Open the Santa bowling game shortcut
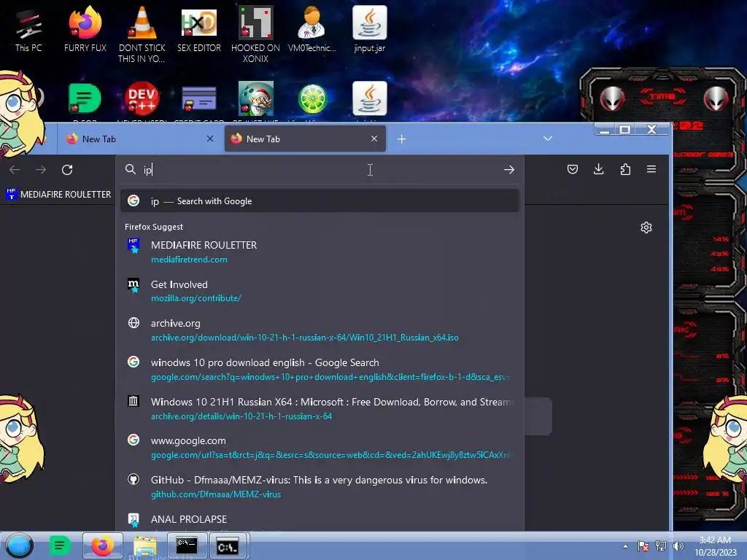Viewport: 747px width, 560px height. click(256, 99)
